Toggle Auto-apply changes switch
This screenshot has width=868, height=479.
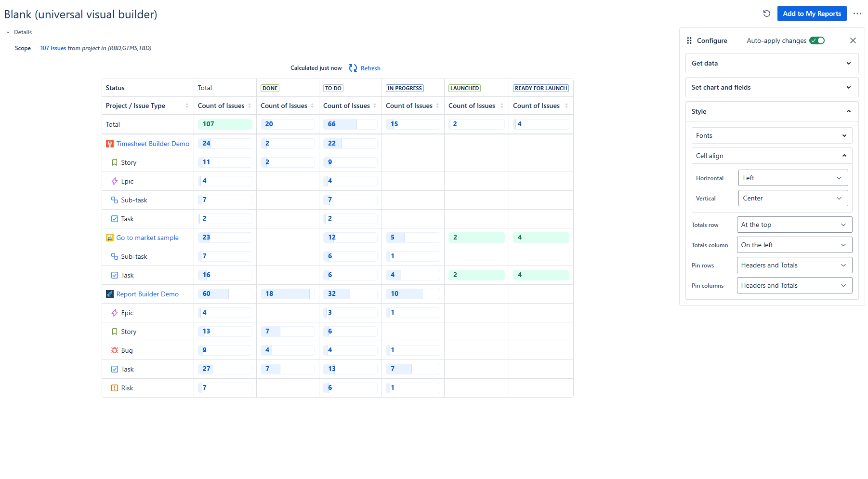[817, 40]
